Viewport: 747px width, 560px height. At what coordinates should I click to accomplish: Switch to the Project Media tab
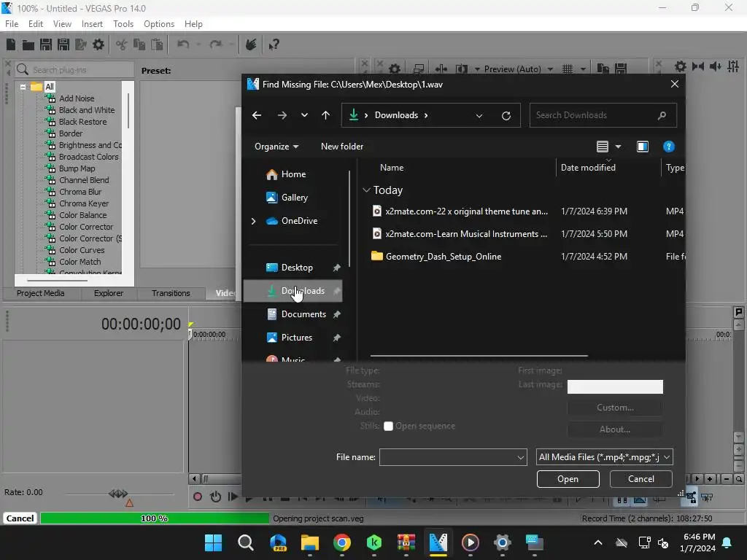point(41,293)
